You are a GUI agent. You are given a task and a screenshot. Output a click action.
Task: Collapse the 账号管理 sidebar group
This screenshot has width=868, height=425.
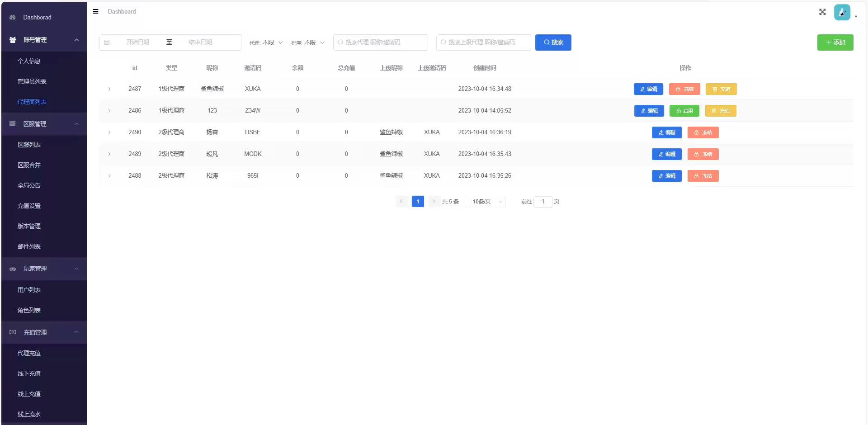coord(76,40)
